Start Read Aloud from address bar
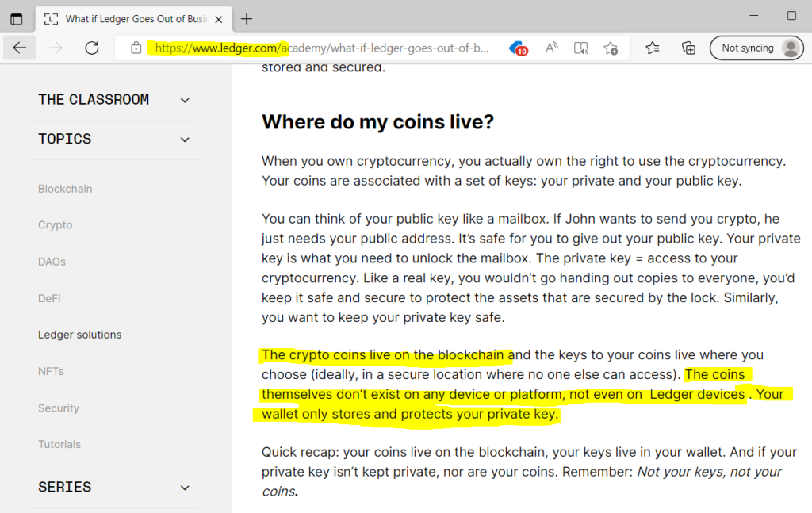The width and height of the screenshot is (812, 513). pos(551,48)
